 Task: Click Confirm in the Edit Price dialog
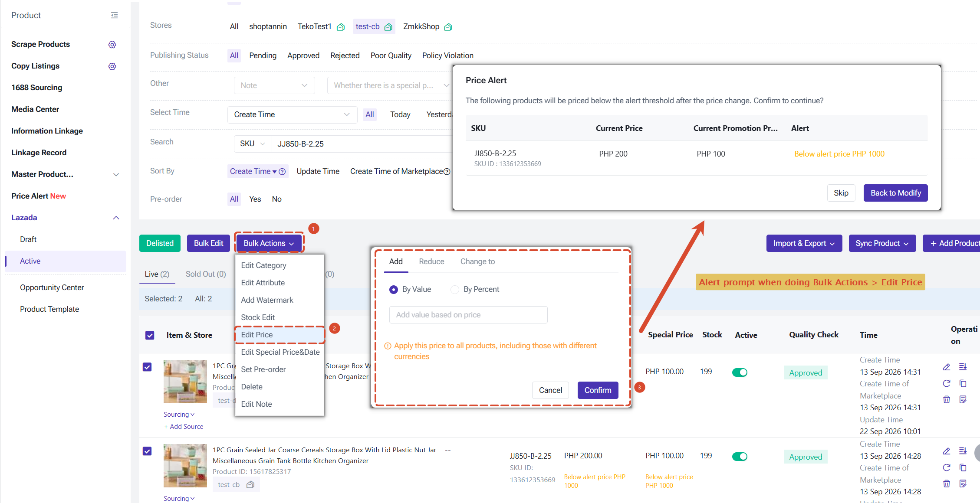coord(598,390)
